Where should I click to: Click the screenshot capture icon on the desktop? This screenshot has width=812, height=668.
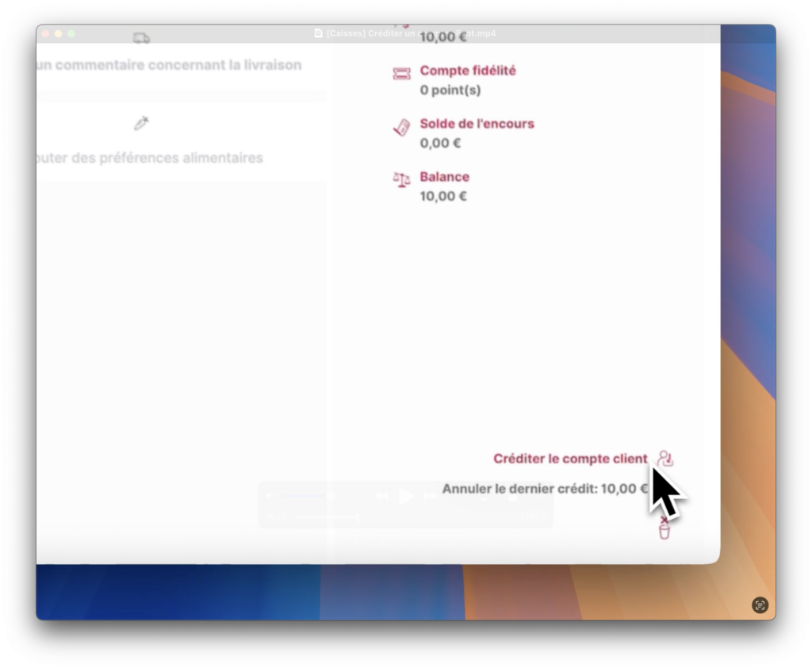coord(760,605)
